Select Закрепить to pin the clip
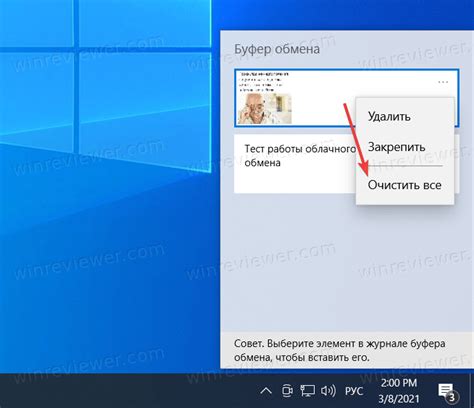The width and height of the screenshot is (474, 408). [396, 147]
